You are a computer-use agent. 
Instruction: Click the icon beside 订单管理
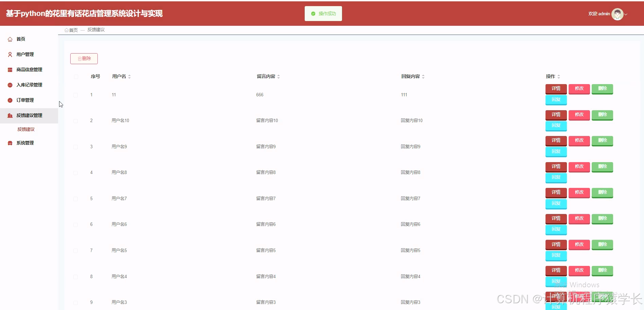pyautogui.click(x=10, y=100)
